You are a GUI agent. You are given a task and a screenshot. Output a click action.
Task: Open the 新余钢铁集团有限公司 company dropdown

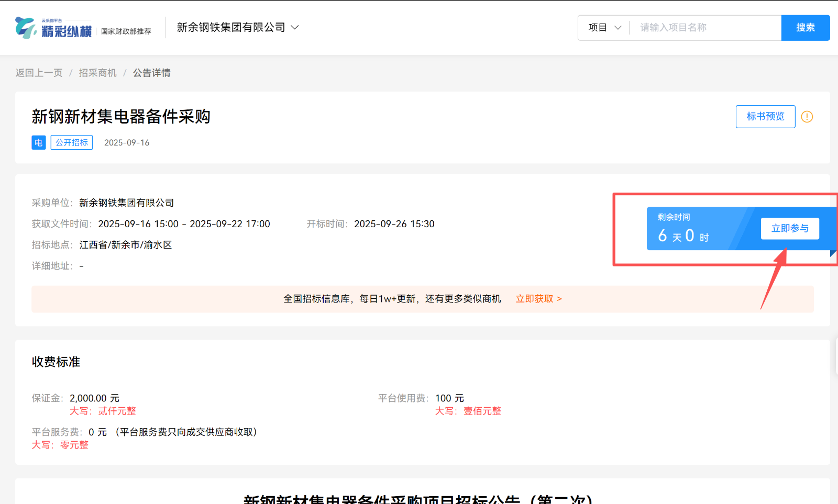[237, 27]
